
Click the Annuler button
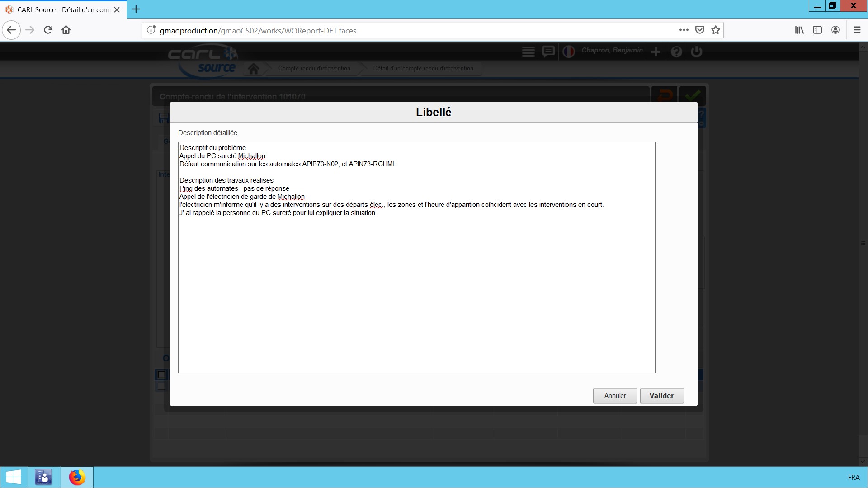point(614,395)
